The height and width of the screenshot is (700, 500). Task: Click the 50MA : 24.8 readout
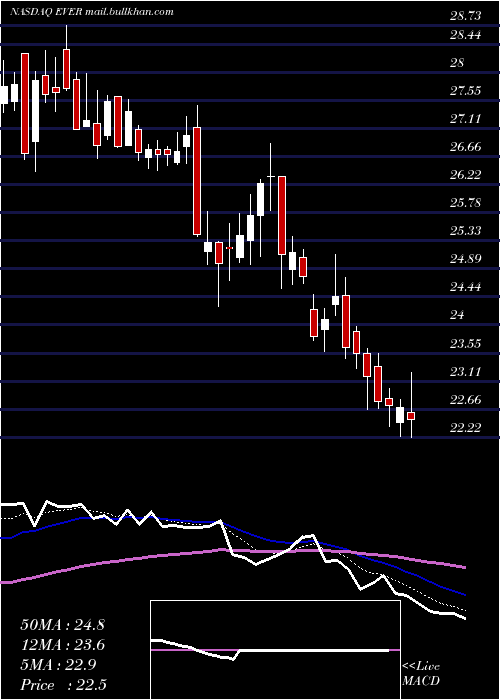[x=62, y=625]
